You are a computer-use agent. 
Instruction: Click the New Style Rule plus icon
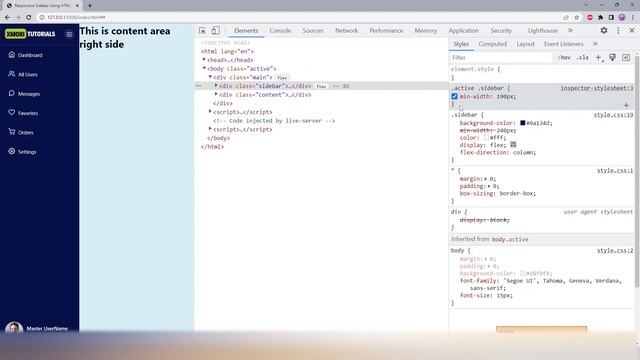click(599, 58)
